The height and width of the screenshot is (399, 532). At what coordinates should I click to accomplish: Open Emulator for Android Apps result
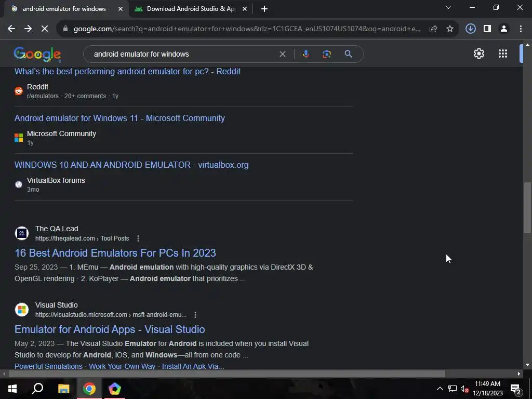110,329
